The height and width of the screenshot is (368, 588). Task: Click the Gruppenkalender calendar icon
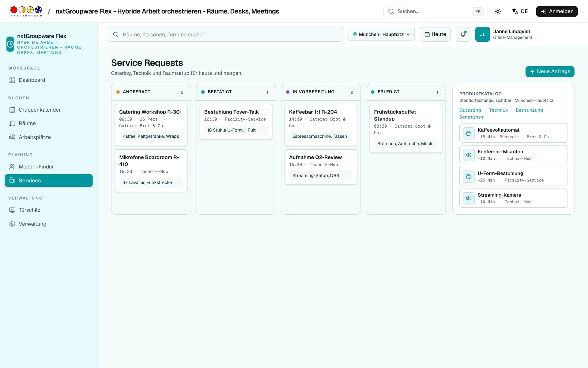(x=12, y=110)
